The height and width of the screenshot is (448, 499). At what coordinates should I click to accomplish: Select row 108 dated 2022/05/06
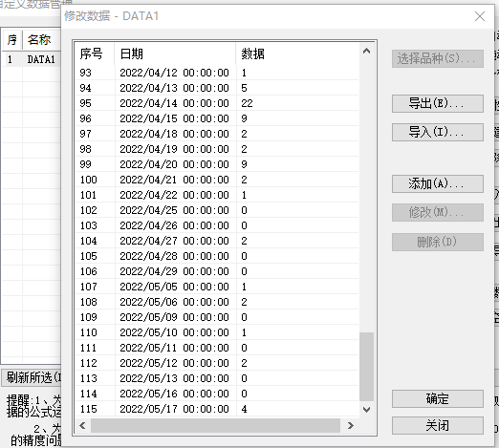pos(217,302)
